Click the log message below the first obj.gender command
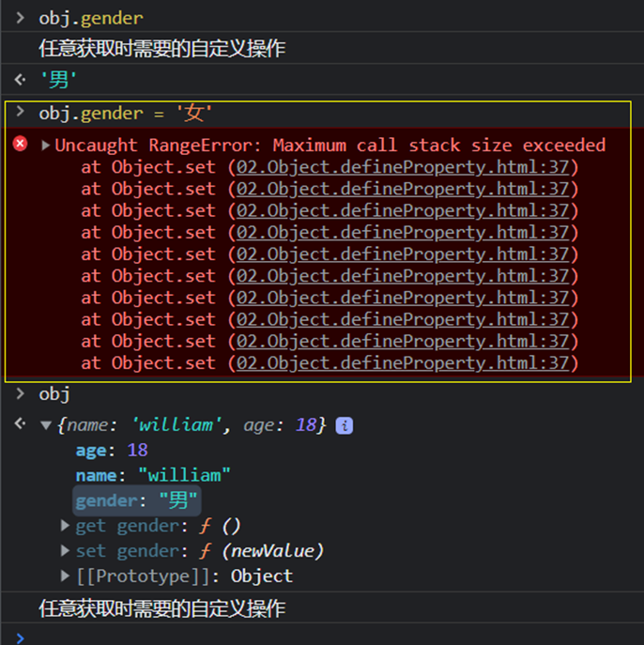 click(162, 48)
